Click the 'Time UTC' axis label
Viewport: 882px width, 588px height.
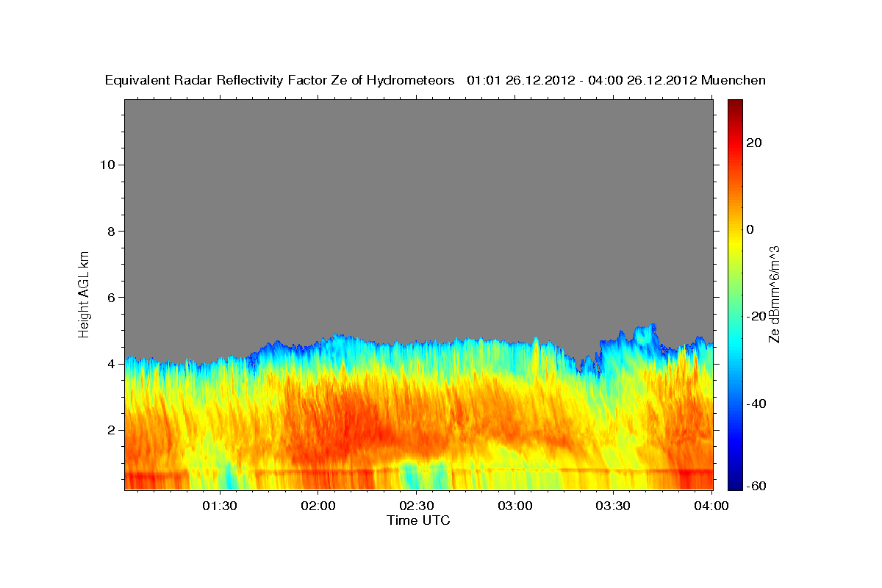point(418,520)
